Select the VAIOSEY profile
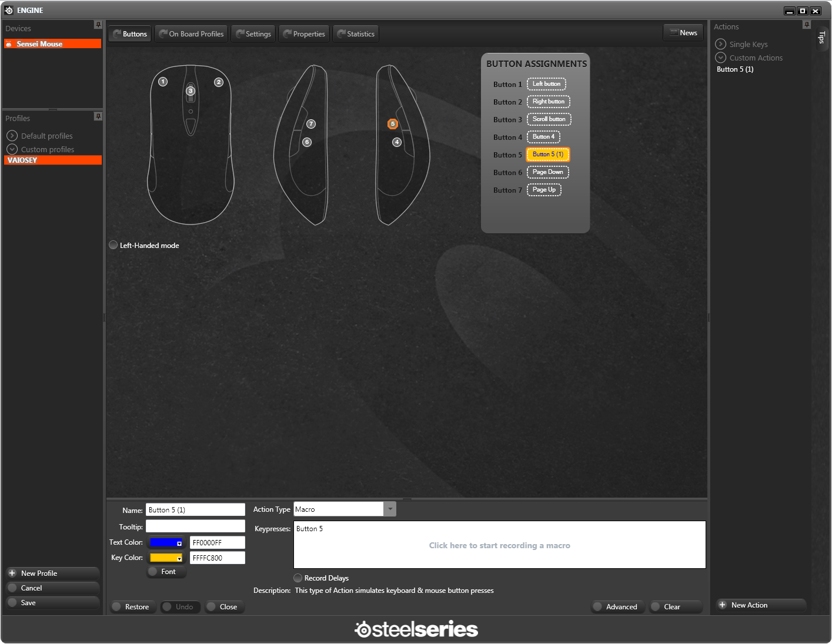This screenshot has width=832, height=644. [53, 160]
